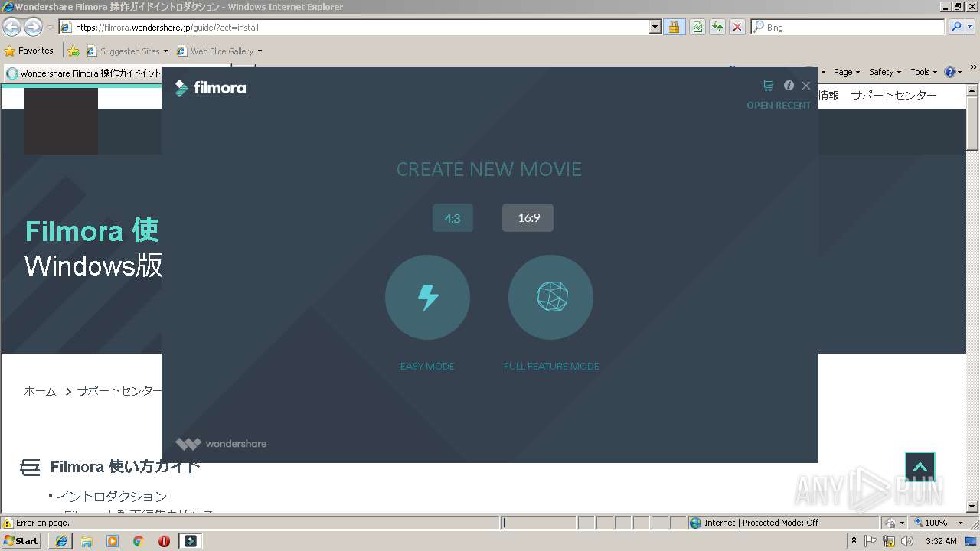Open Opera from the taskbar
The width and height of the screenshot is (980, 551).
164,541
